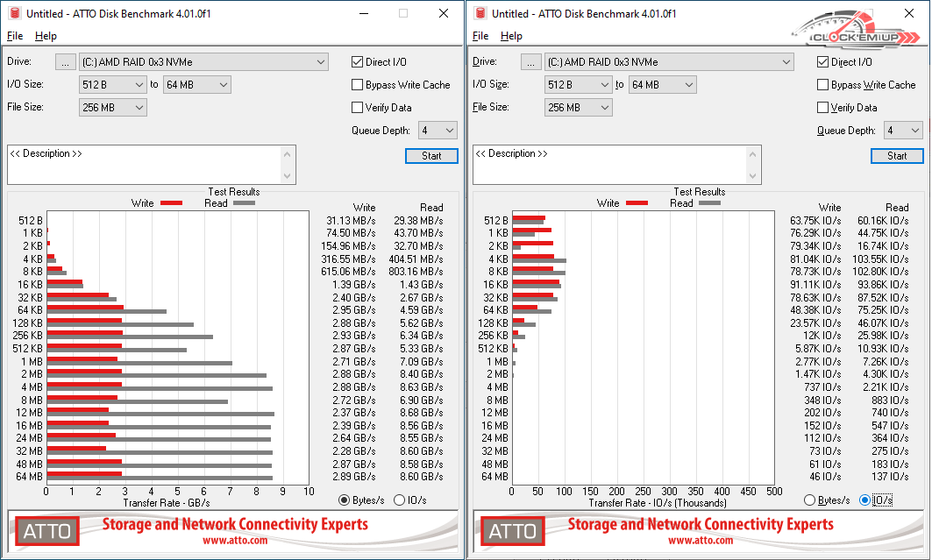This screenshot has width=932, height=560.
Task: Click the red Write legend swatch in left window
Action: coord(171,203)
